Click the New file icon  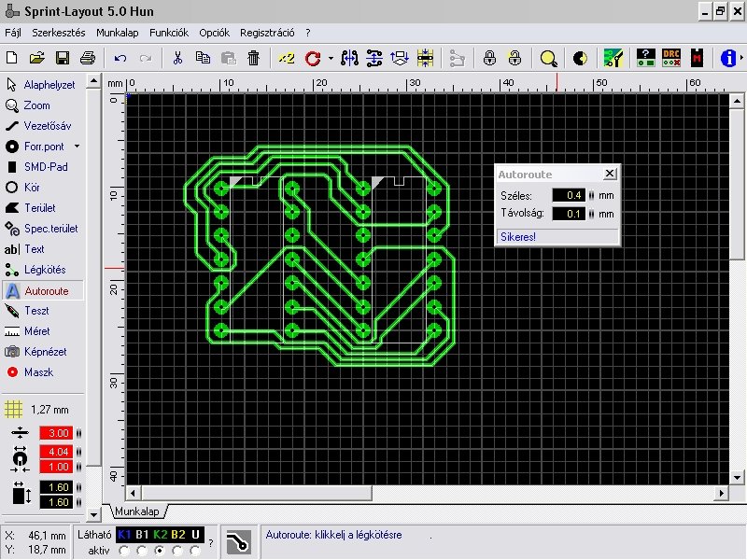pyautogui.click(x=12, y=58)
